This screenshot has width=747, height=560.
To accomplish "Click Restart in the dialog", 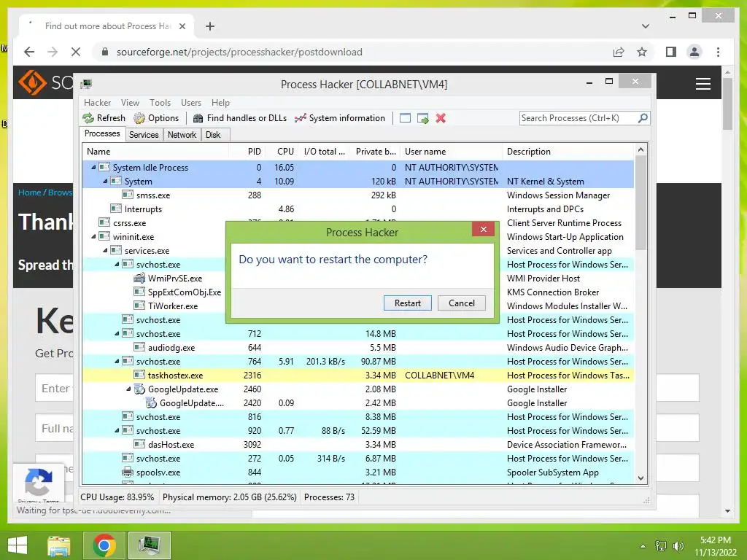I will point(408,303).
